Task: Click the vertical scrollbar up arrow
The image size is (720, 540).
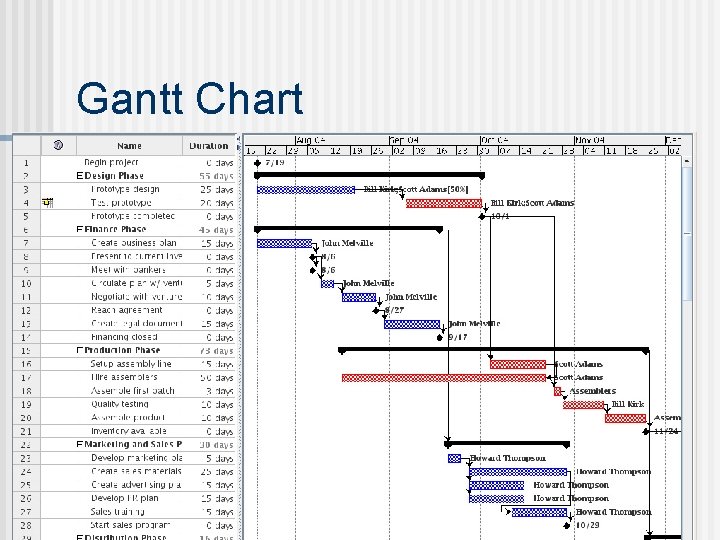Action: (687, 162)
